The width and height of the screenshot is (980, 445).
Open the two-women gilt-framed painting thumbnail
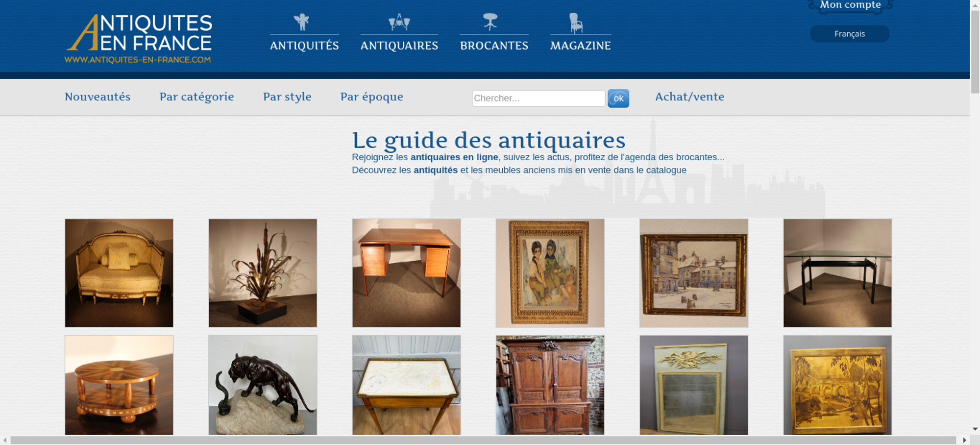[550, 273]
